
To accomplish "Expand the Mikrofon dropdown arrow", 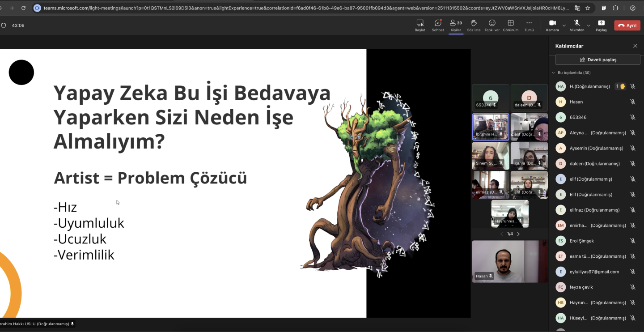I will tap(589, 26).
